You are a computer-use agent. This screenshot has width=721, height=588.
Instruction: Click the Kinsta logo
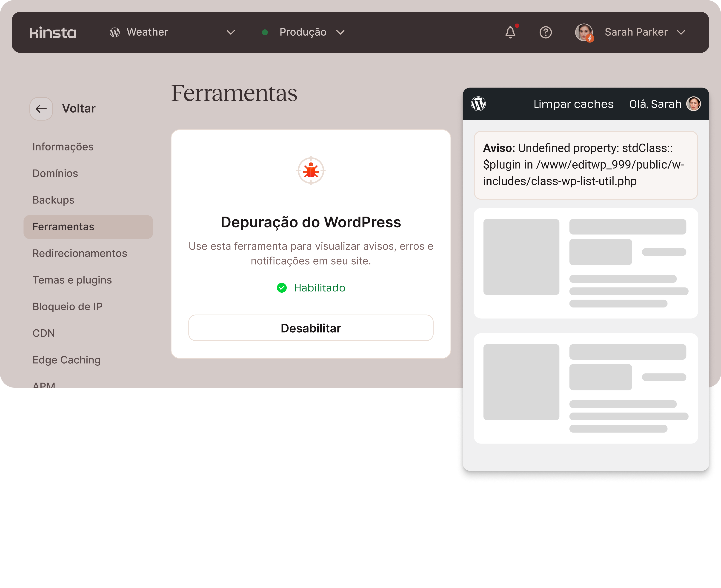tap(53, 33)
